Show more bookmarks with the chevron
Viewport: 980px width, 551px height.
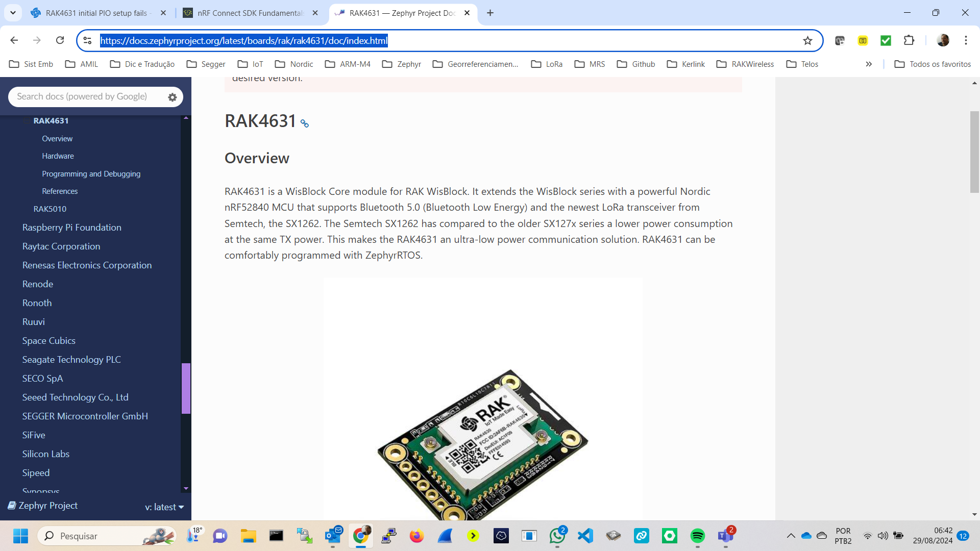point(869,64)
